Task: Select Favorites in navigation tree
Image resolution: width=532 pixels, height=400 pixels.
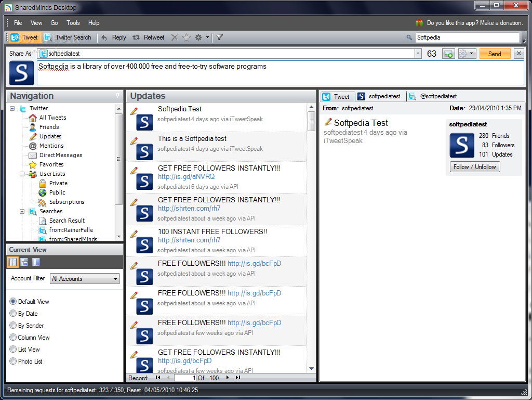Action: click(51, 164)
